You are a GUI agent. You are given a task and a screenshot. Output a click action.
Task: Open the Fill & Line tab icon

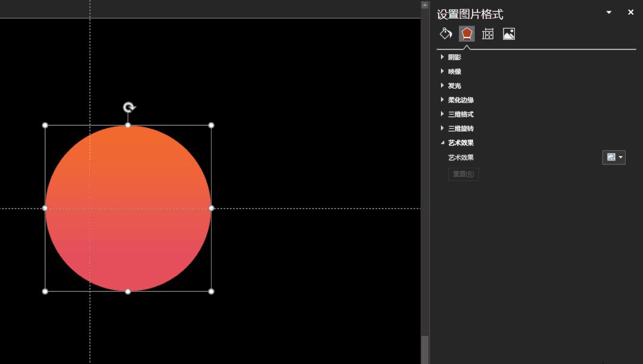tap(446, 33)
